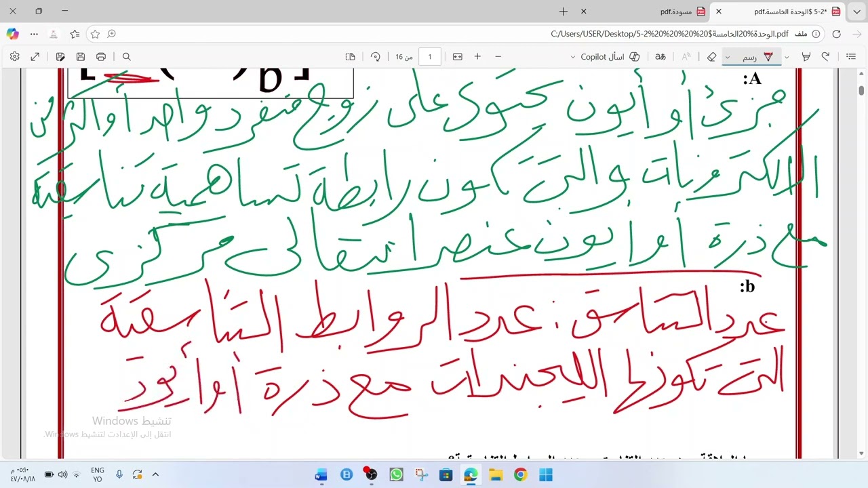868x488 pixels.
Task: Click Ask Copilot (اسأل Copilot) button
Action: coord(610,57)
